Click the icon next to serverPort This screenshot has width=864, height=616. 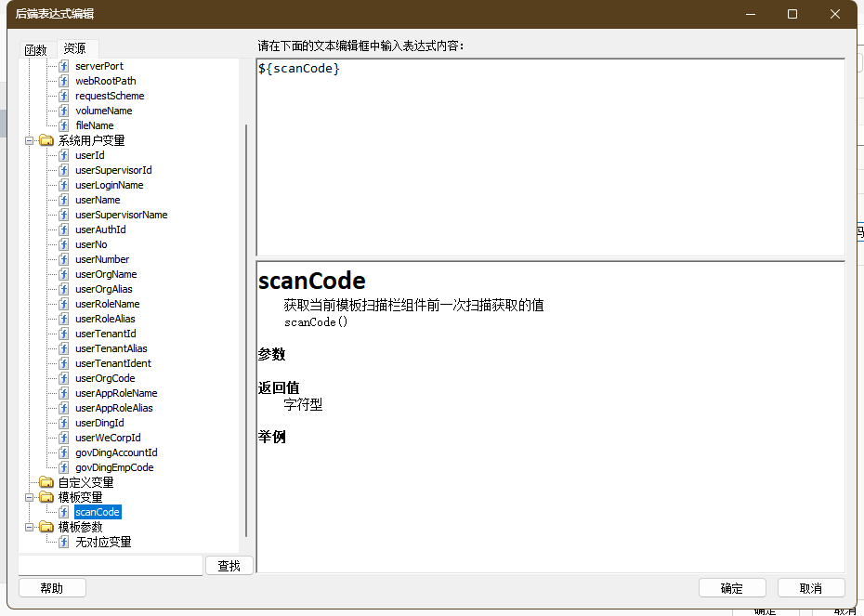tap(64, 66)
